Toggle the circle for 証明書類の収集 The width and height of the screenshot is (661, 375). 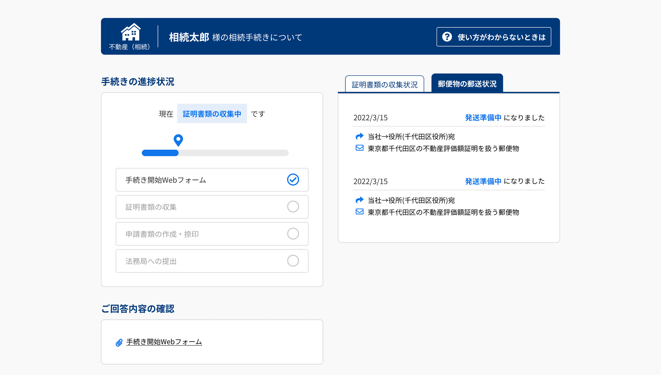(293, 206)
